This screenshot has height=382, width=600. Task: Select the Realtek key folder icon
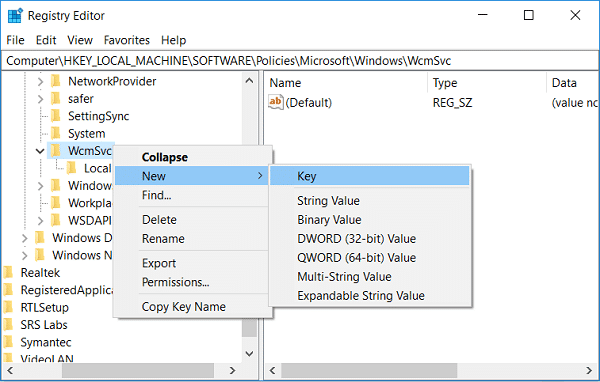coord(8,273)
